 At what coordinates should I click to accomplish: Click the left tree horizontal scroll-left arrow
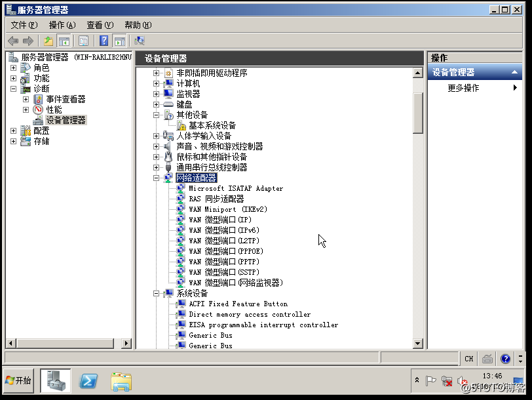[x=11, y=344]
